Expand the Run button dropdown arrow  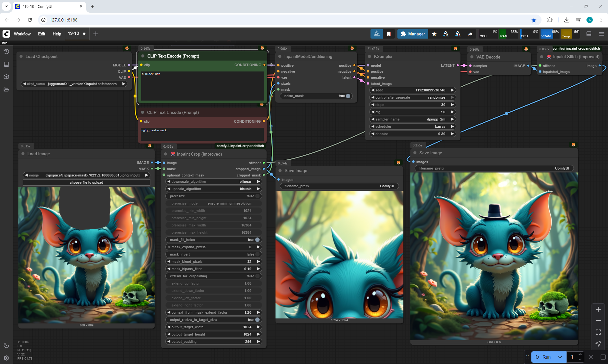[560, 357]
